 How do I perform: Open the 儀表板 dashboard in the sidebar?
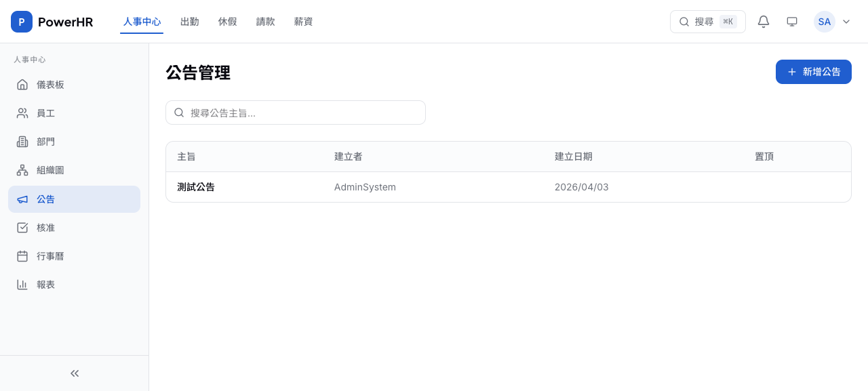(x=50, y=85)
